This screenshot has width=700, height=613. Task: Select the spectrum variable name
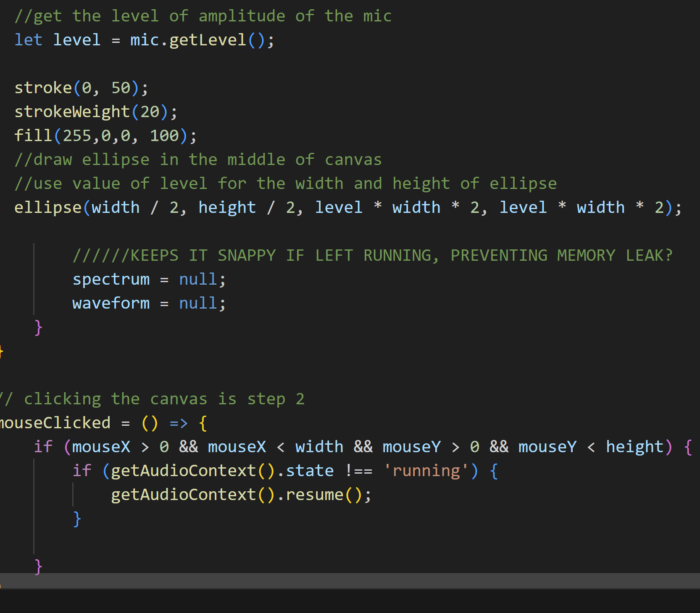111,280
